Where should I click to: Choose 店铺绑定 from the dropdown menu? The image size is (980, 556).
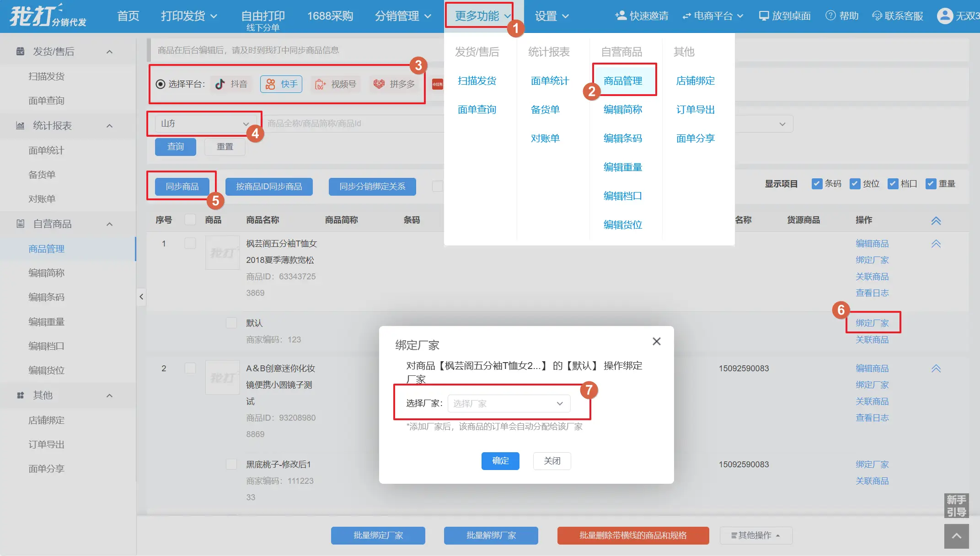pyautogui.click(x=695, y=81)
